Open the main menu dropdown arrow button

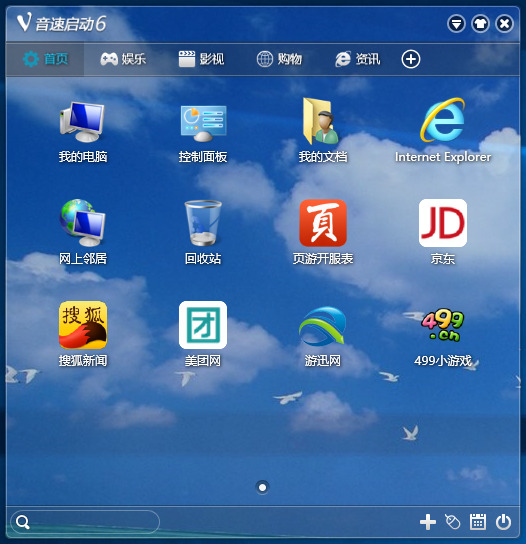pyautogui.click(x=456, y=24)
